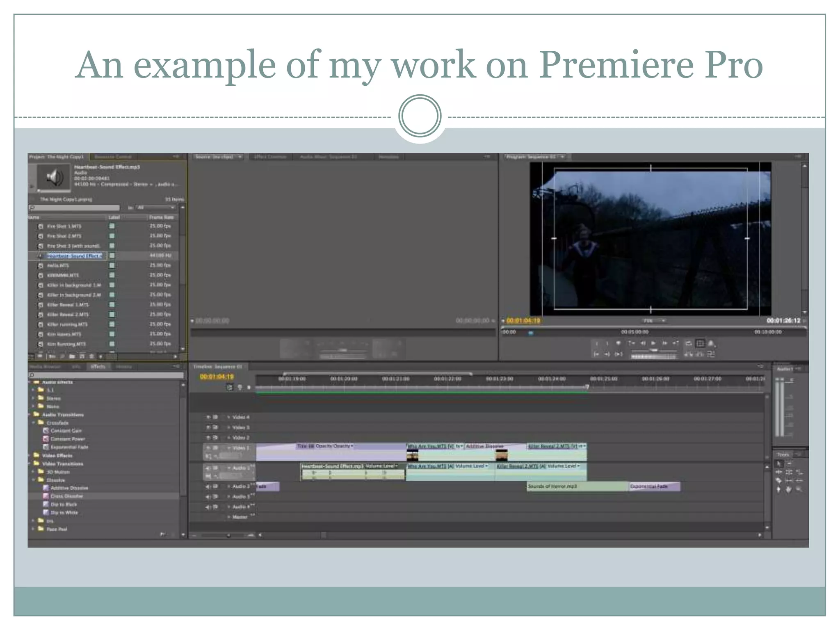Click the New Bin folder icon in Project panel
840x630 pixels.
tap(72, 356)
